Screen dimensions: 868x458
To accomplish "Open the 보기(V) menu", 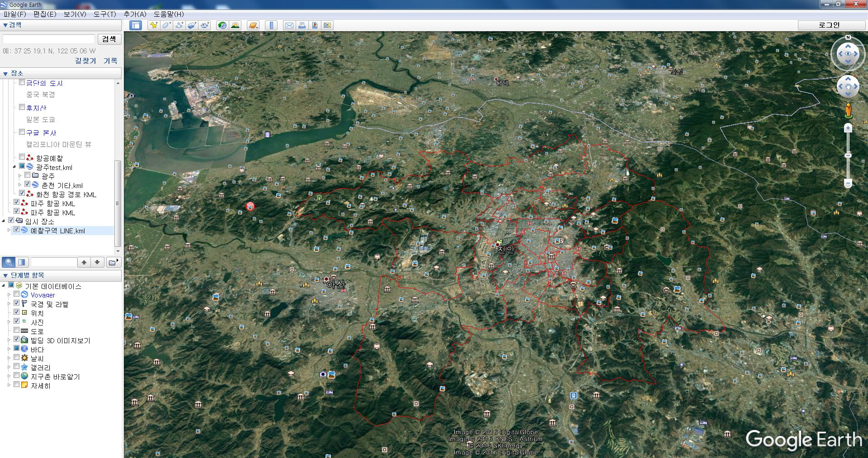I will point(75,14).
